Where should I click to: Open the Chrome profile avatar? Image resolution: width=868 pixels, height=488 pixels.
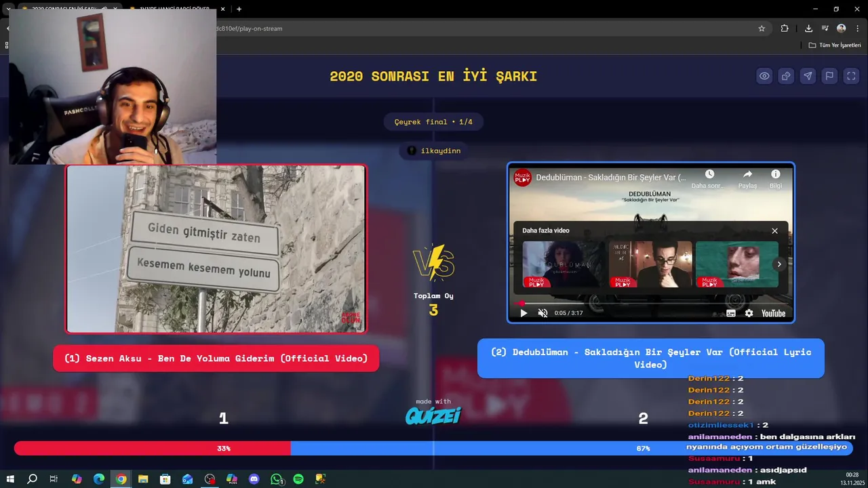(842, 28)
